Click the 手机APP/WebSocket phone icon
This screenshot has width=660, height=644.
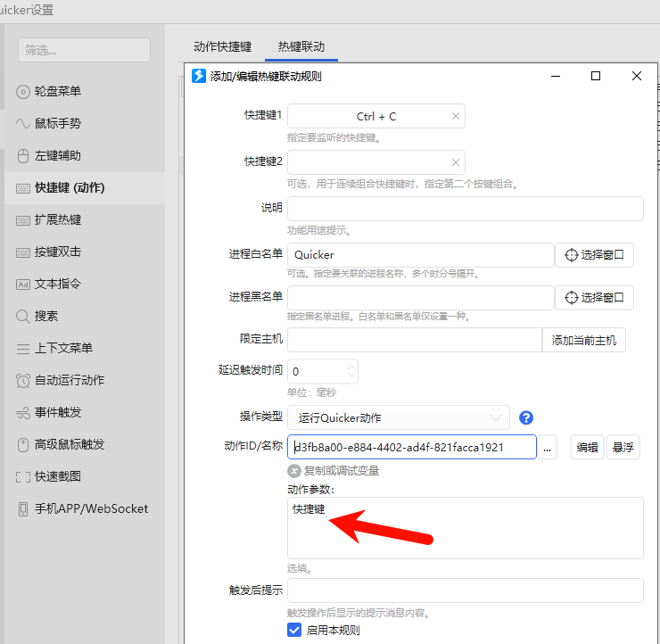(23, 509)
